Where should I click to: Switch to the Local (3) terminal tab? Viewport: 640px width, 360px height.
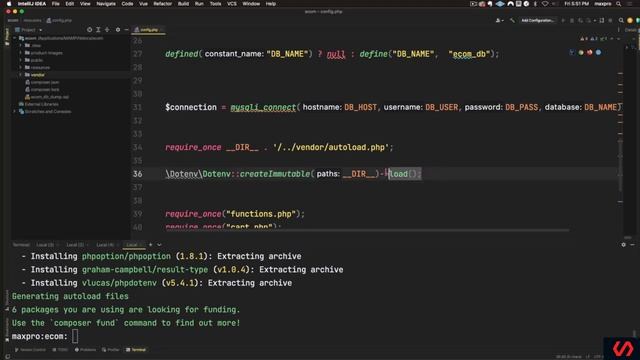point(45,244)
